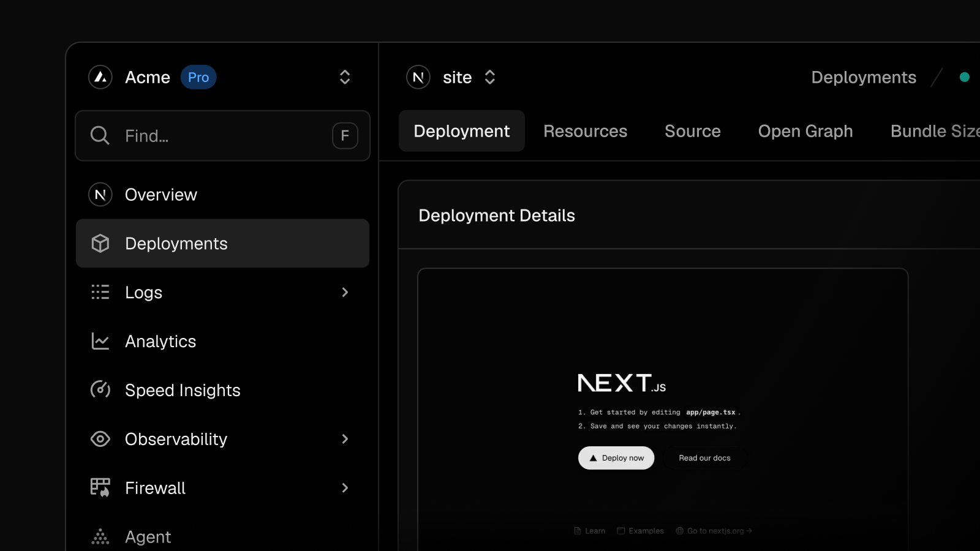Click the Deployment Details heading
The image size is (980, 551).
[x=497, y=216]
